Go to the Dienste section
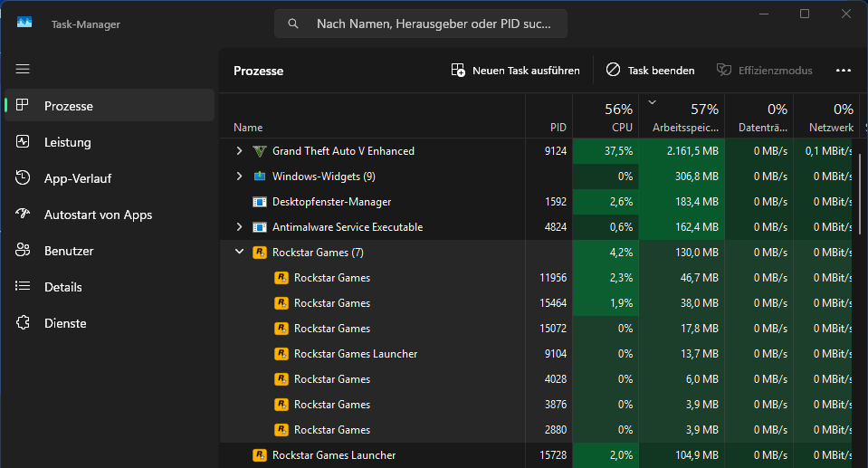 pyautogui.click(x=65, y=323)
